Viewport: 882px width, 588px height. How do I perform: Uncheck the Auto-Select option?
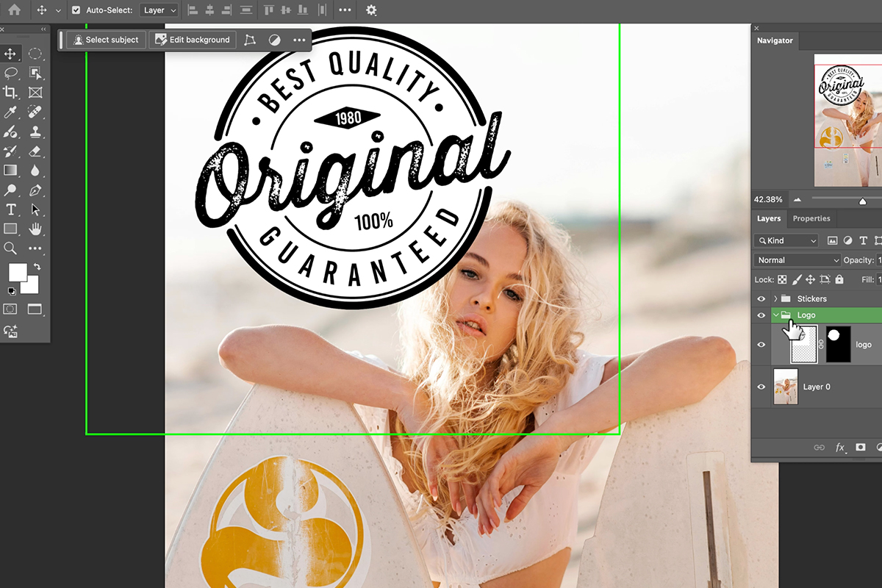pyautogui.click(x=77, y=10)
